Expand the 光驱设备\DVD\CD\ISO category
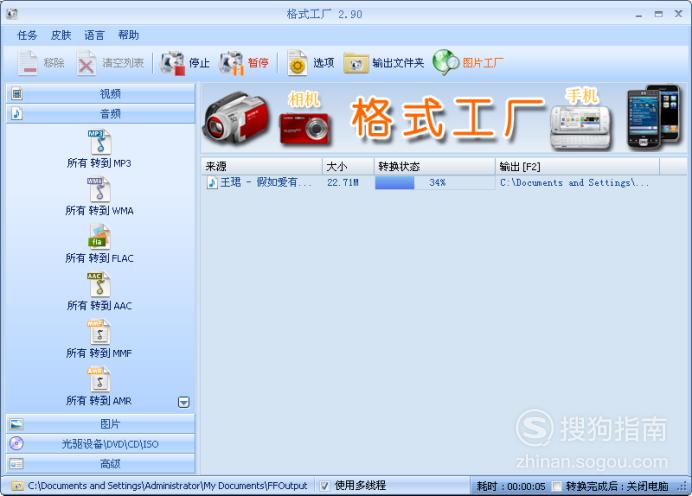 coord(101,444)
